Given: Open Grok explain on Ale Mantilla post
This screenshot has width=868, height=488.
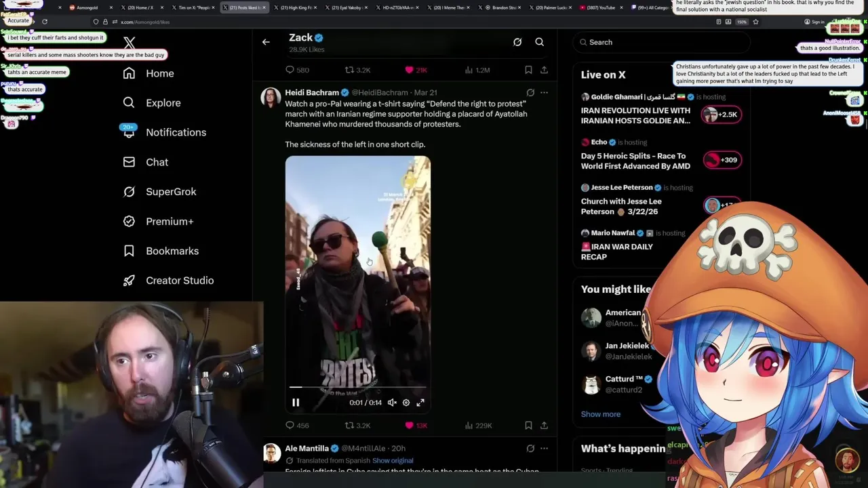Looking at the screenshot, I should tap(530, 449).
